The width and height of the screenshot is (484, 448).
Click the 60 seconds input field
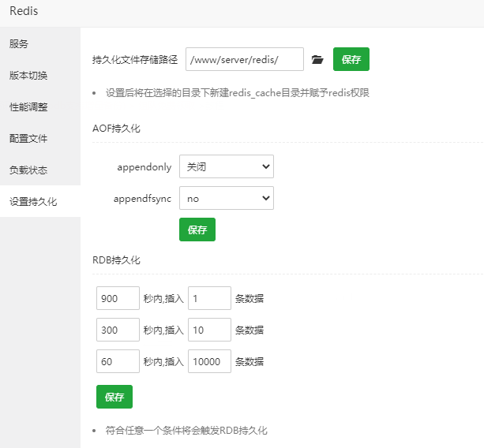[x=118, y=361]
